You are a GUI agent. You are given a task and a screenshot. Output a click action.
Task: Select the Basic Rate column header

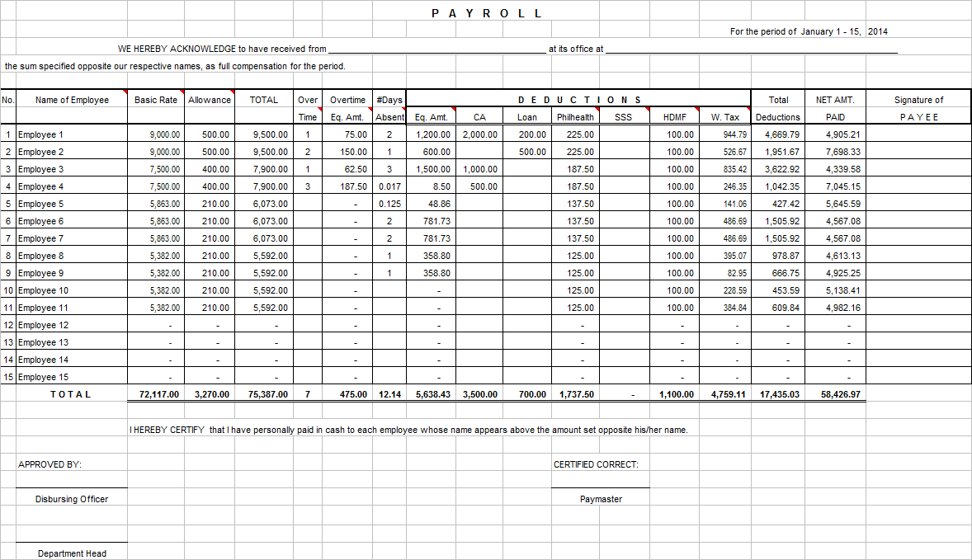pos(156,100)
